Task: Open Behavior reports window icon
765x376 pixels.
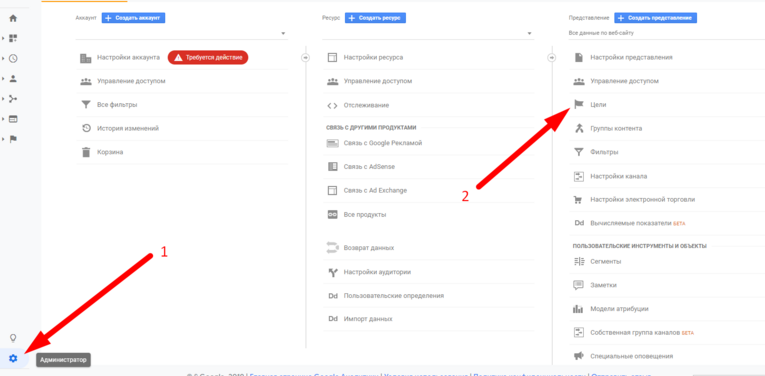Action: pyautogui.click(x=13, y=119)
